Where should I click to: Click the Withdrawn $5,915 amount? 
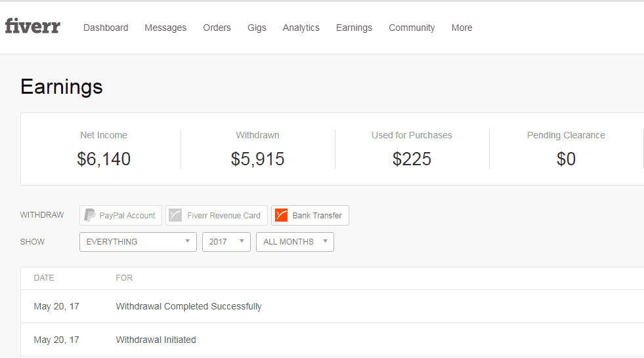tap(257, 159)
